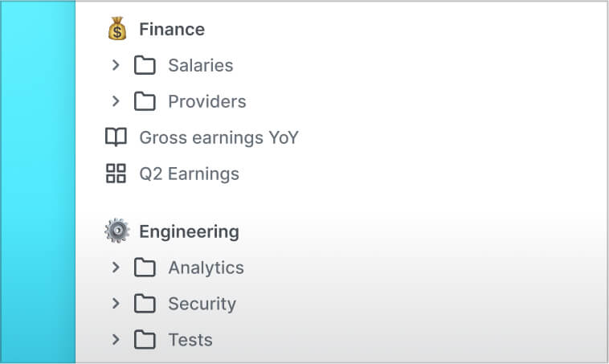Image resolution: width=609 pixels, height=364 pixels.
Task: Expand the Security folder chevron
Action: tap(116, 304)
